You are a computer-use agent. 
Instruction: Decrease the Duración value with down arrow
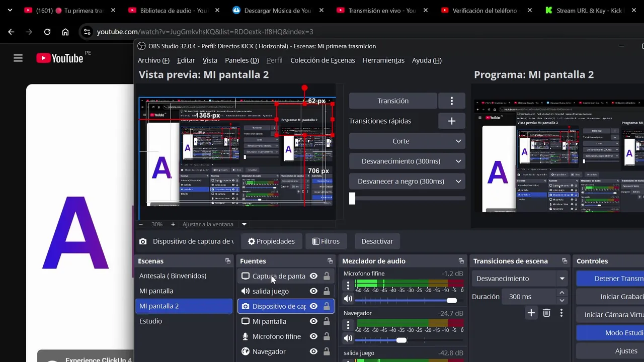pyautogui.click(x=562, y=300)
